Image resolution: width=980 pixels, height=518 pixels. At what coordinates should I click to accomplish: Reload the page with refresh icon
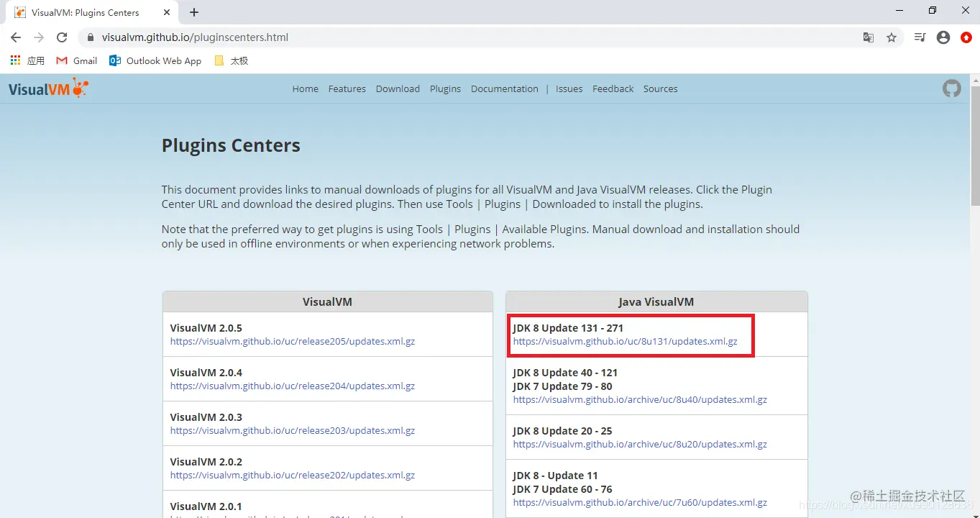pos(62,37)
